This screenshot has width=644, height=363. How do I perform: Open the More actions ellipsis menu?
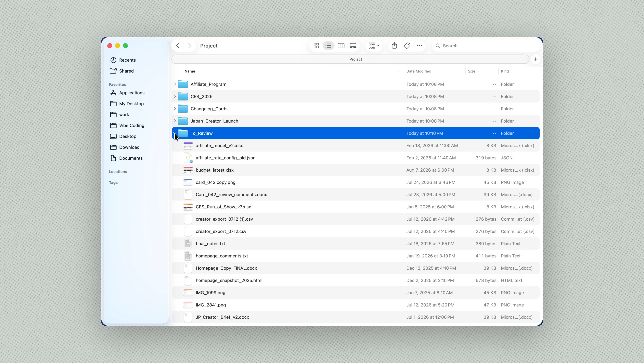click(420, 46)
